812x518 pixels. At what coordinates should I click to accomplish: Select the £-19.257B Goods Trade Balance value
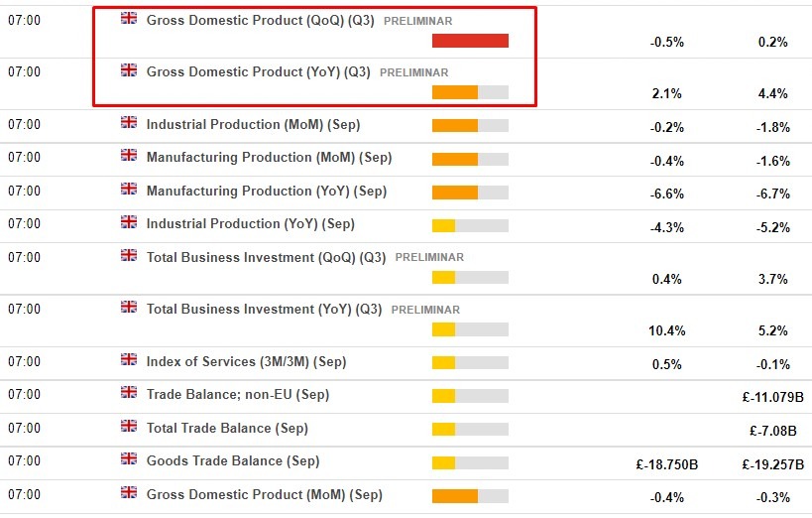click(772, 464)
